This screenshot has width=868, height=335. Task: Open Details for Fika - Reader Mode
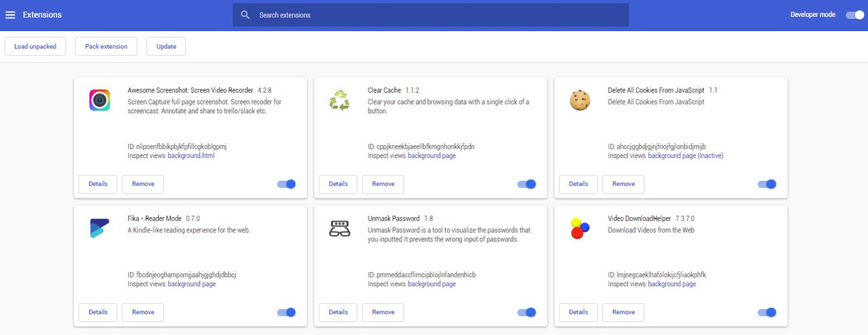click(98, 313)
